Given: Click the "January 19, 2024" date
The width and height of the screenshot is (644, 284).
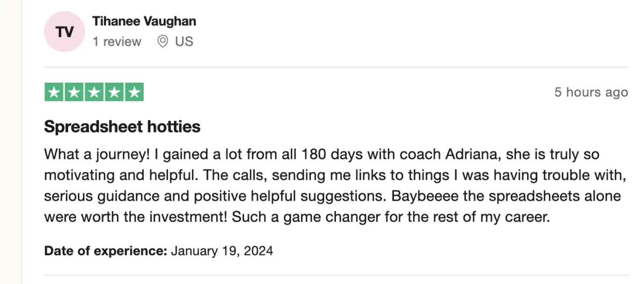Looking at the screenshot, I should click(222, 251).
